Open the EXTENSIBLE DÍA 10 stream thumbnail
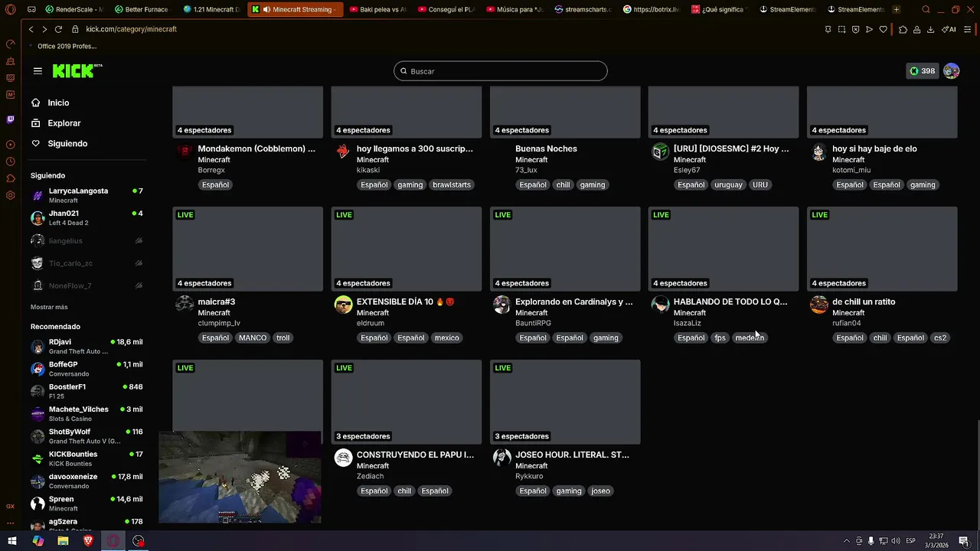 click(407, 249)
